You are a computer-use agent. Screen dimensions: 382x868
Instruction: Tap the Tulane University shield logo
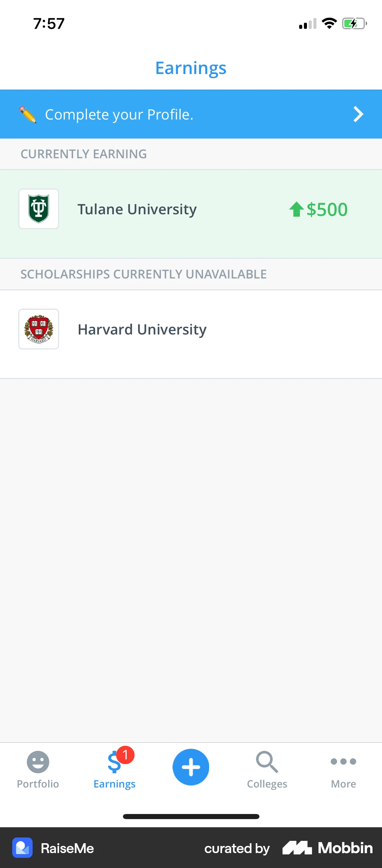point(39,209)
